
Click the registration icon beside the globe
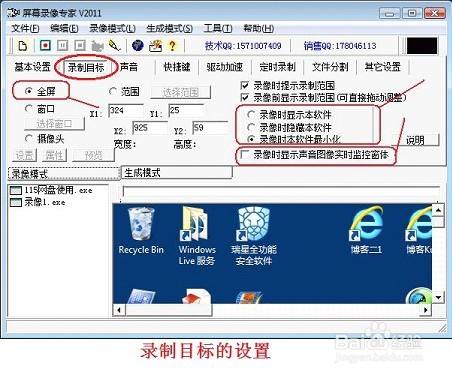(155, 46)
